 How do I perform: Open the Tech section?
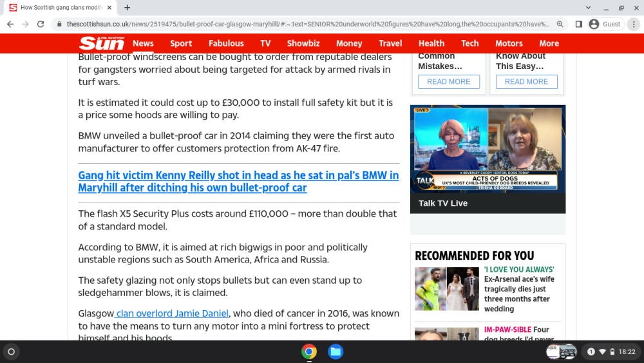[x=470, y=43]
